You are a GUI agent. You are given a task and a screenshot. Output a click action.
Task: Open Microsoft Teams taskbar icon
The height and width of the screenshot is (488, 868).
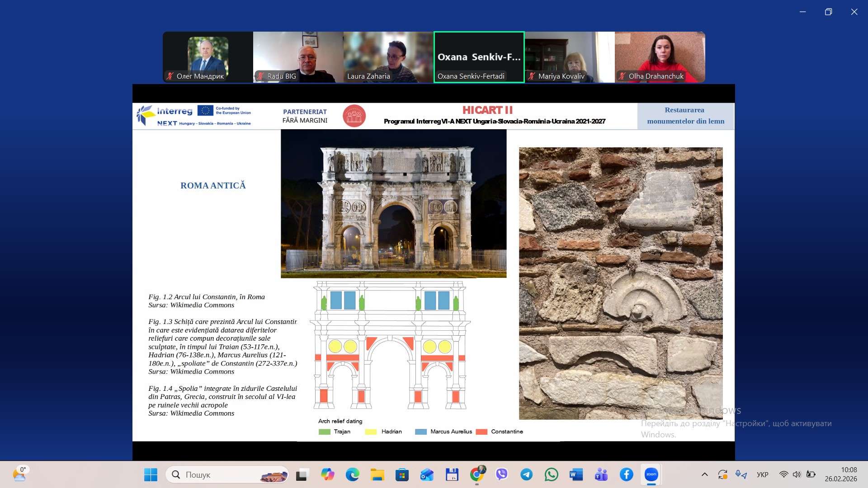tap(601, 474)
